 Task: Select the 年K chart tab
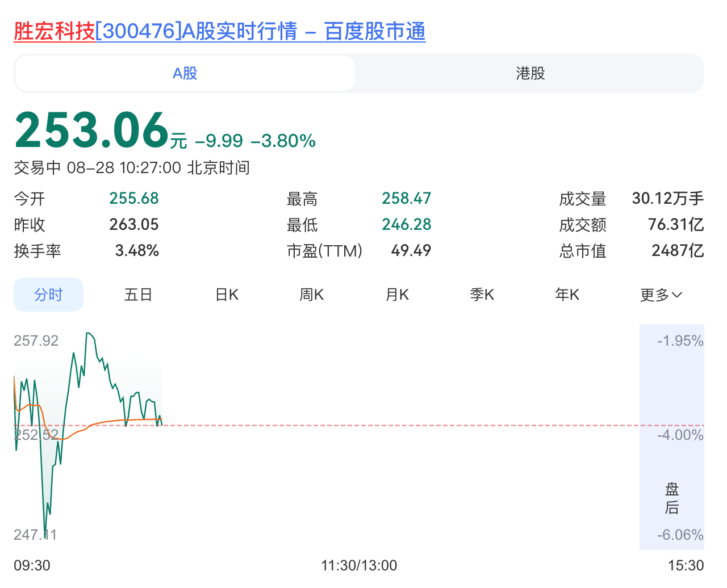point(567,295)
